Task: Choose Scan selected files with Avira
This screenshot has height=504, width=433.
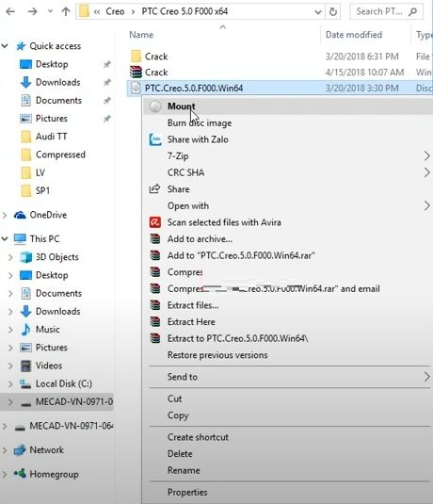Action: (224, 222)
